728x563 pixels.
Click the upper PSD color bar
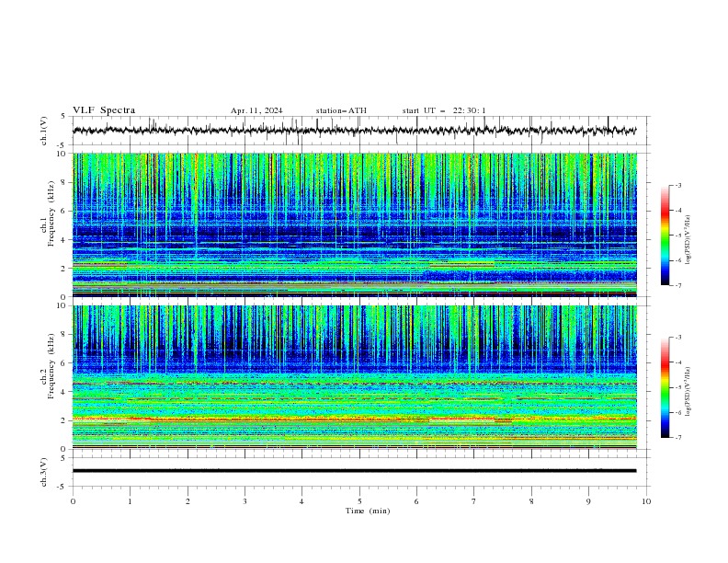tap(665, 236)
